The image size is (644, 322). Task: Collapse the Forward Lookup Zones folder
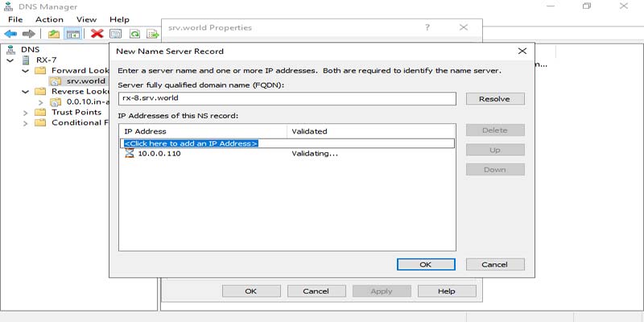(x=26, y=70)
